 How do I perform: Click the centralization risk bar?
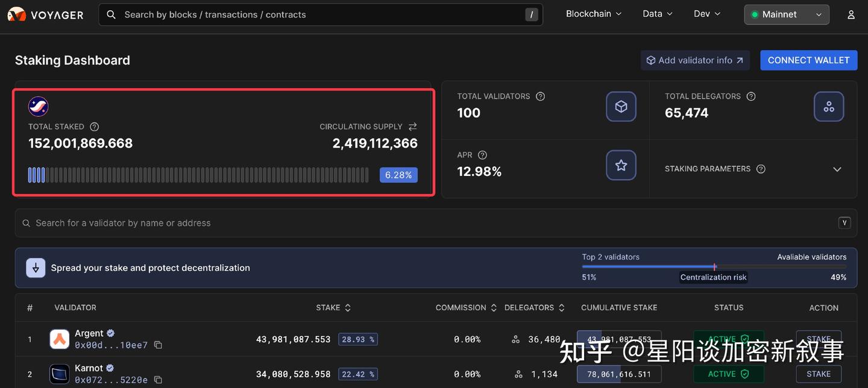tap(714, 266)
